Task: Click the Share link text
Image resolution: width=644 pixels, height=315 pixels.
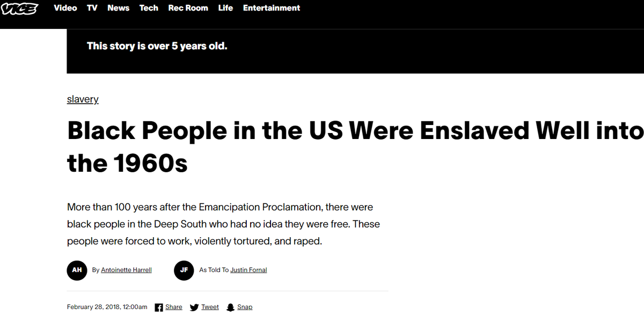Action: click(x=173, y=307)
